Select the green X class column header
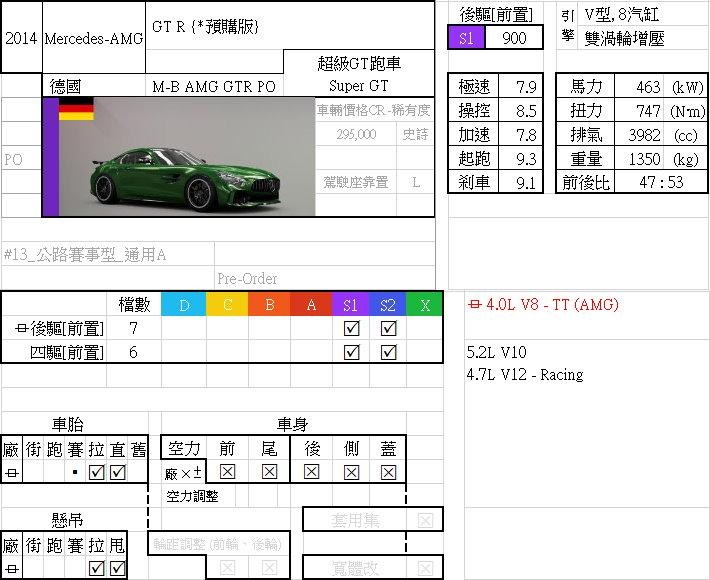This screenshot has width=710, height=580. [x=424, y=305]
